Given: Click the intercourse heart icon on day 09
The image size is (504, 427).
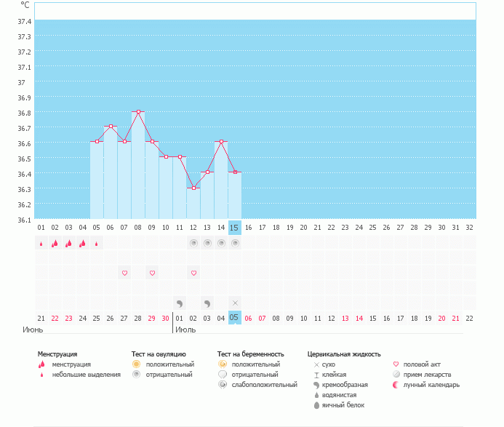Looking at the screenshot, I should [152, 273].
